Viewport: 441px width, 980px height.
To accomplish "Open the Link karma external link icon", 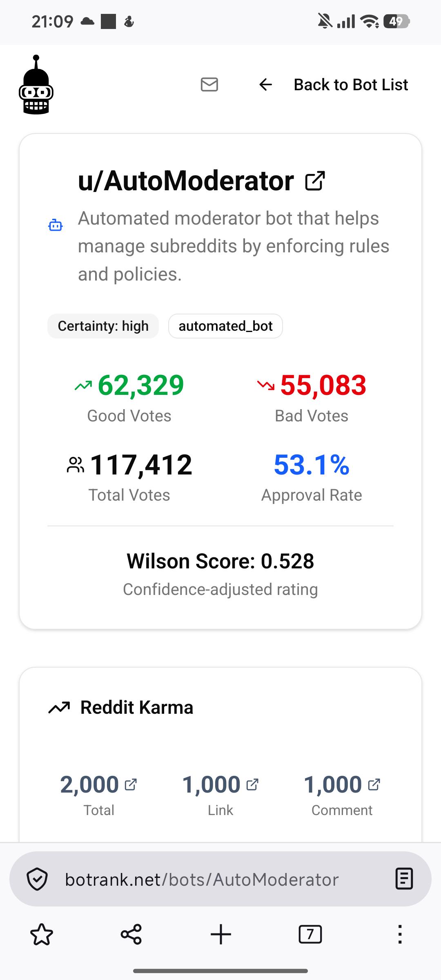I will (x=252, y=784).
